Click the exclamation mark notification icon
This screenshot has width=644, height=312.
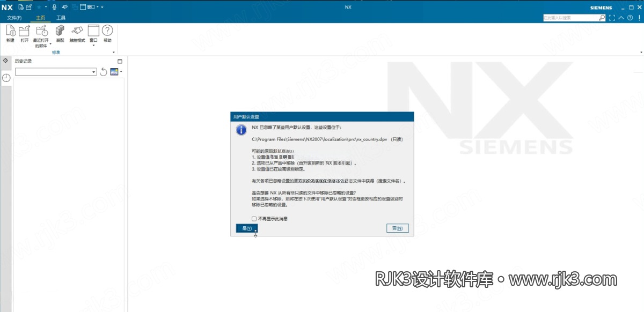(639, 18)
